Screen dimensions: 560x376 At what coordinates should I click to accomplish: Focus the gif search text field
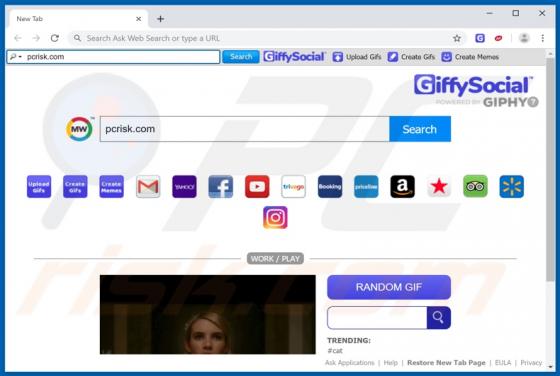click(x=377, y=317)
